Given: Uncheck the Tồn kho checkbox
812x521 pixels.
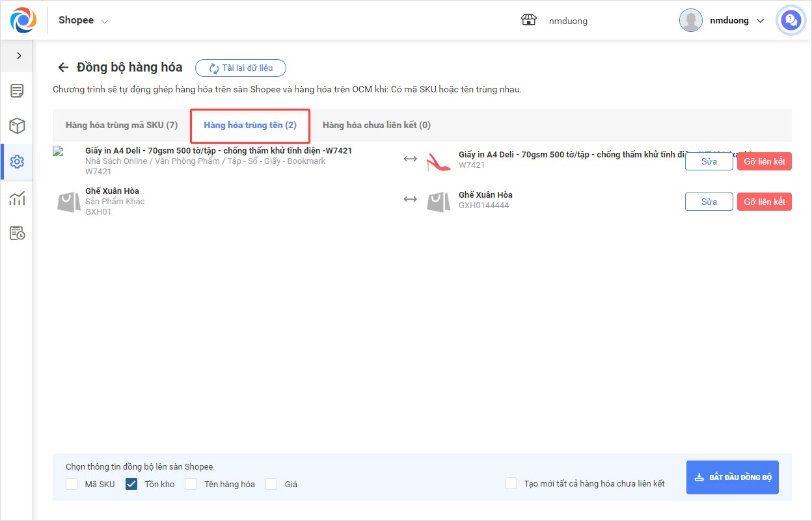Looking at the screenshot, I should (131, 484).
